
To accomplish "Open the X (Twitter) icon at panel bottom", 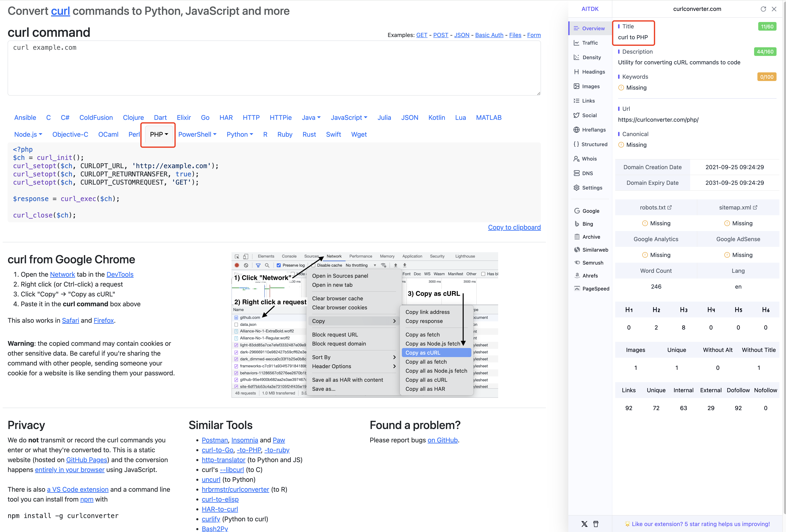I will 584,524.
